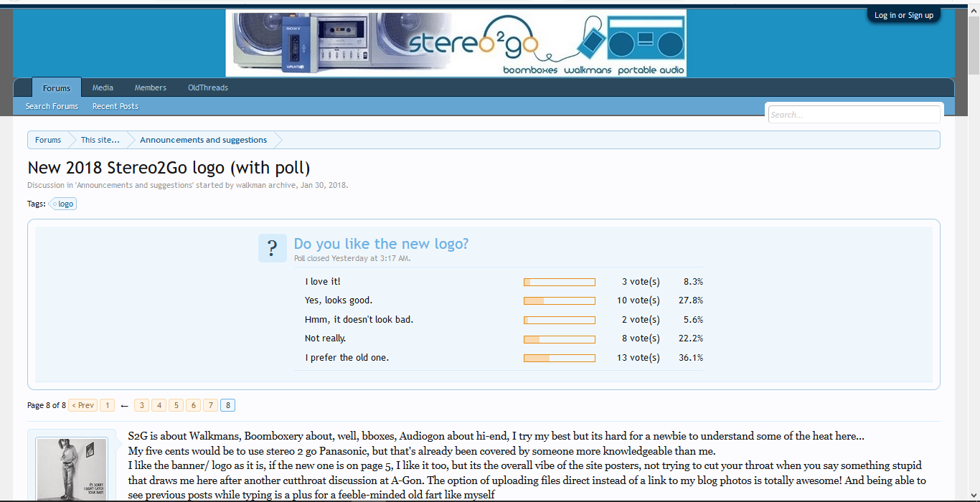Click the poll question mark icon
980x502 pixels.
[272, 248]
